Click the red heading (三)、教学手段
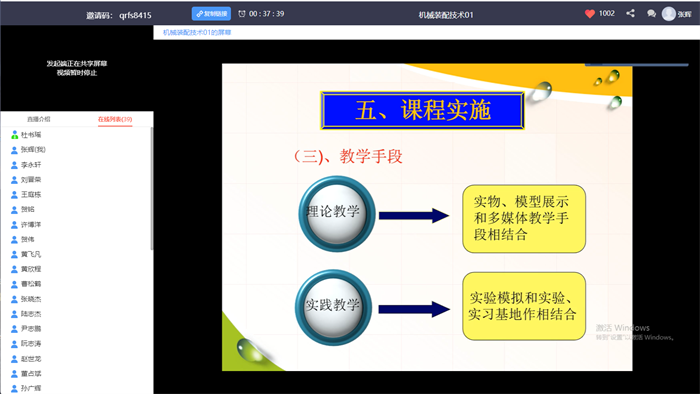Image resolution: width=700 pixels, height=394 pixels. [x=348, y=157]
